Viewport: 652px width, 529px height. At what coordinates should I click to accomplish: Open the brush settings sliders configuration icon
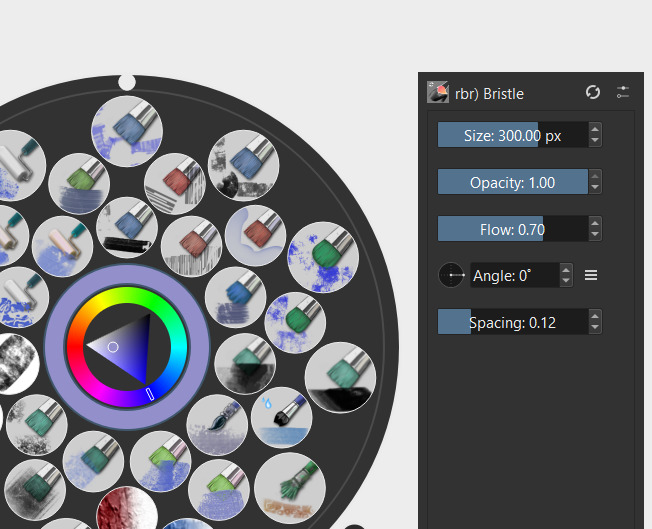click(x=623, y=92)
